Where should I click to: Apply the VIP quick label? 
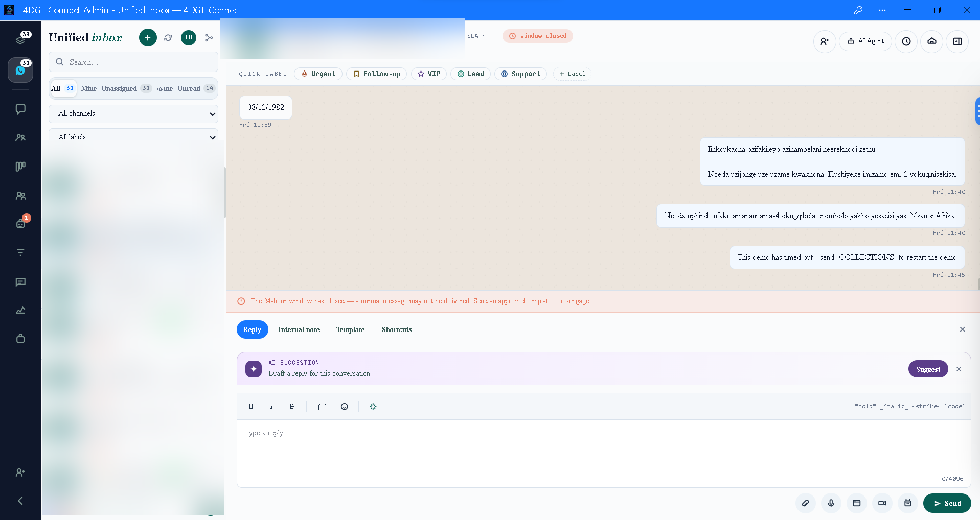coord(429,74)
